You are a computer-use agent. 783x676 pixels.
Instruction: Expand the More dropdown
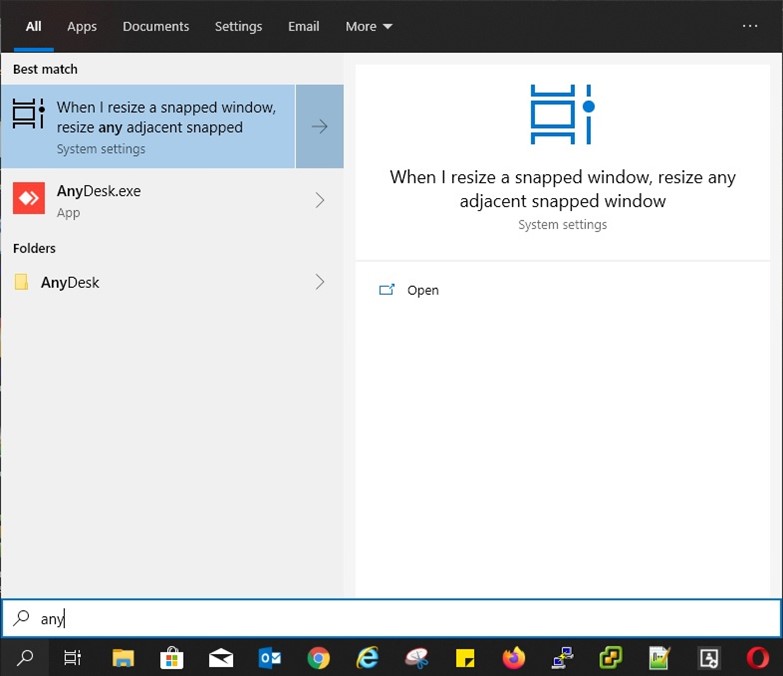pyautogui.click(x=369, y=26)
